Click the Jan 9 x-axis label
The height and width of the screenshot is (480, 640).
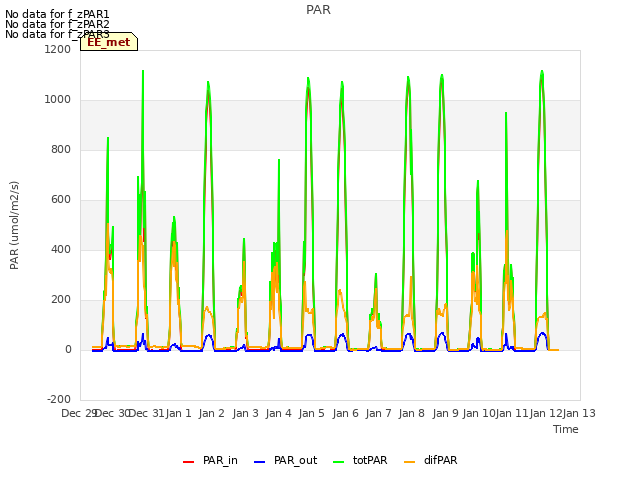point(446,413)
